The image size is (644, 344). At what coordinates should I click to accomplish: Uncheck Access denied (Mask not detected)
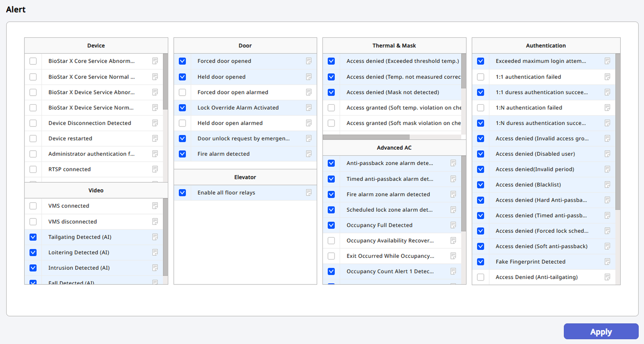(331, 92)
